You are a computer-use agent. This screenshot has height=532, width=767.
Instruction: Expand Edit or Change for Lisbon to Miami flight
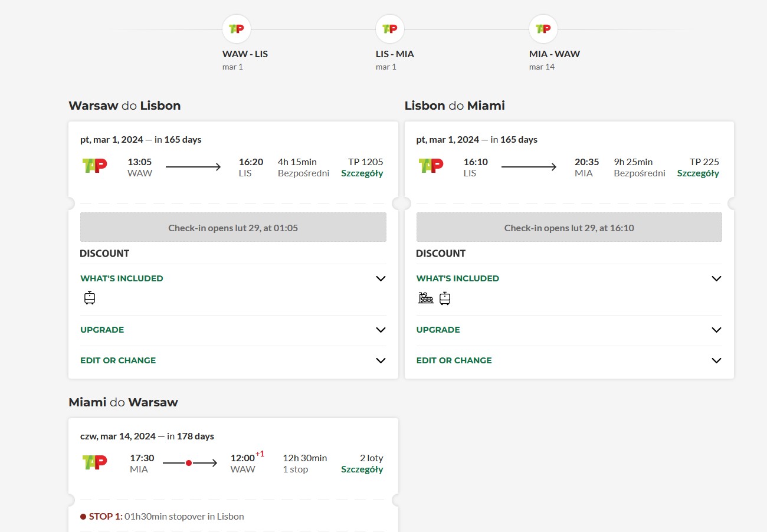[x=569, y=360]
